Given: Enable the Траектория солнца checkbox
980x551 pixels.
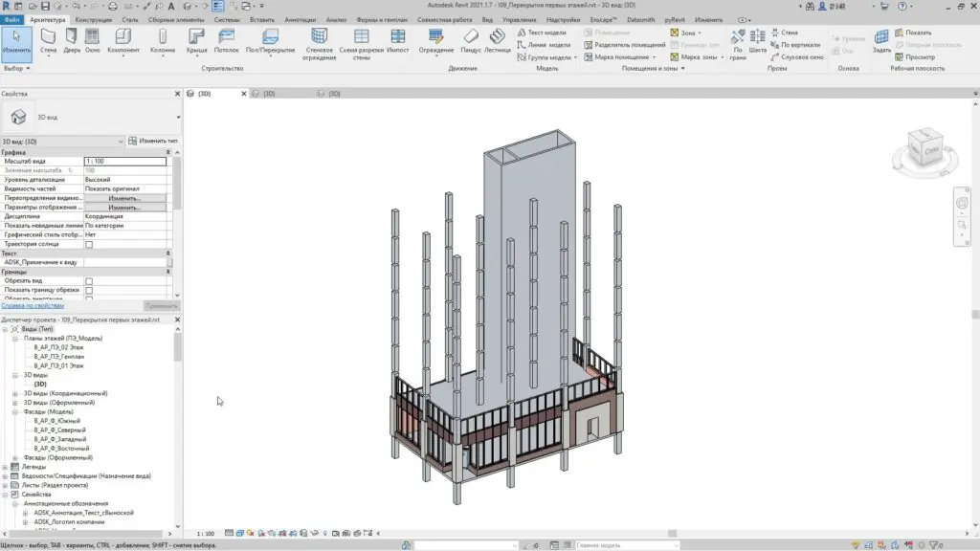Looking at the screenshot, I should 89,245.
